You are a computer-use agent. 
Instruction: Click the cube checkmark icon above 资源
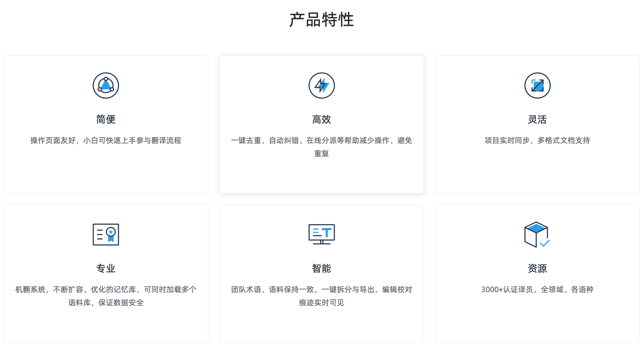click(x=537, y=235)
